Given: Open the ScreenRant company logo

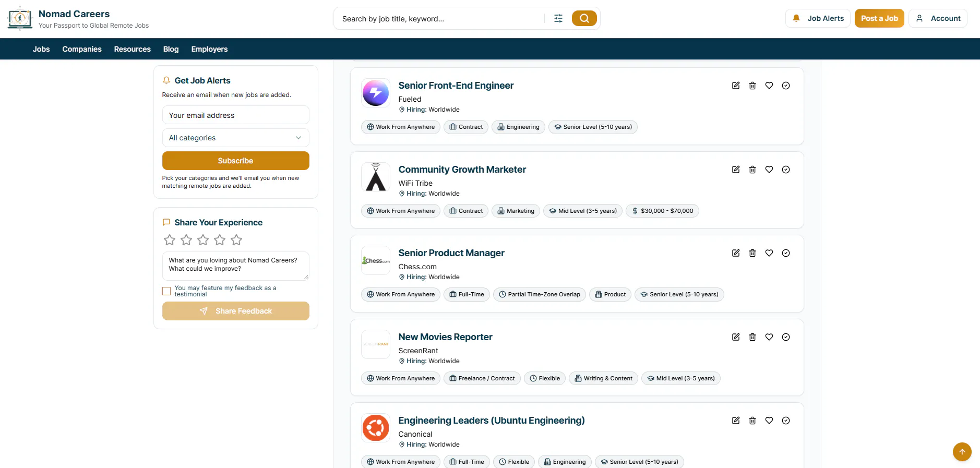Looking at the screenshot, I should 376,344.
